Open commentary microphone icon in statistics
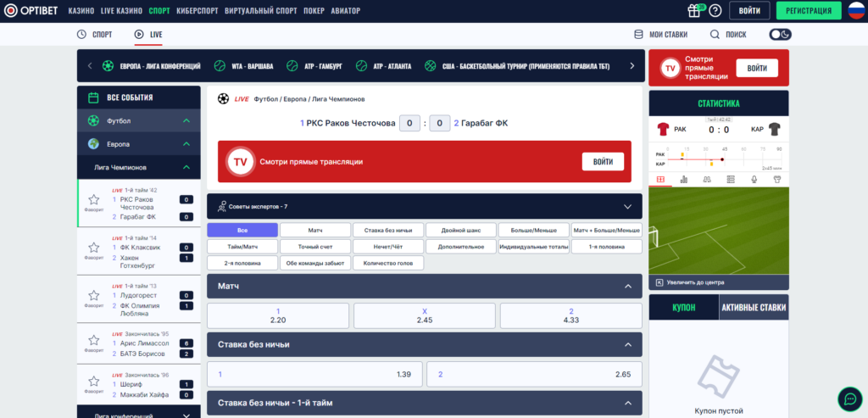Viewport: 868px width, 418px height. (x=754, y=180)
